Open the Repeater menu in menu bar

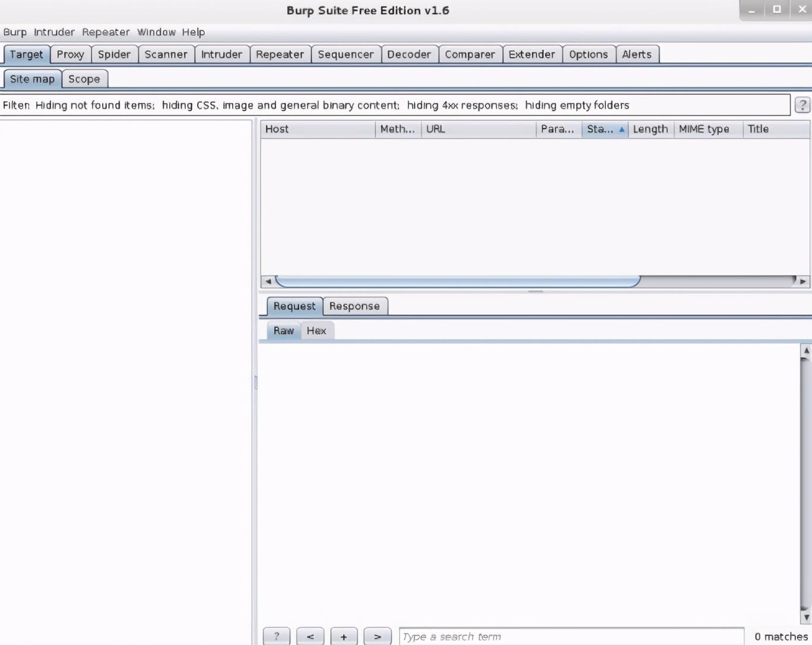(x=106, y=32)
